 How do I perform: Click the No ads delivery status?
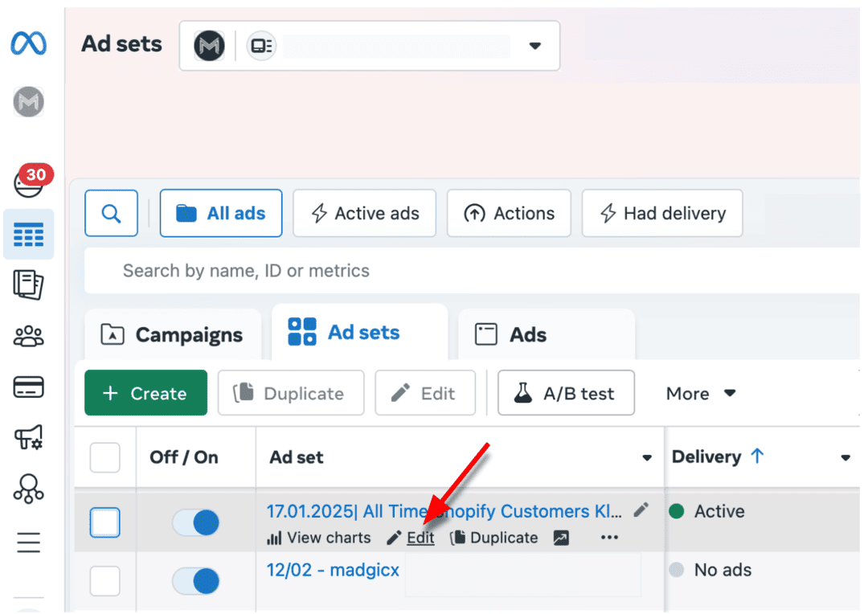(710, 570)
